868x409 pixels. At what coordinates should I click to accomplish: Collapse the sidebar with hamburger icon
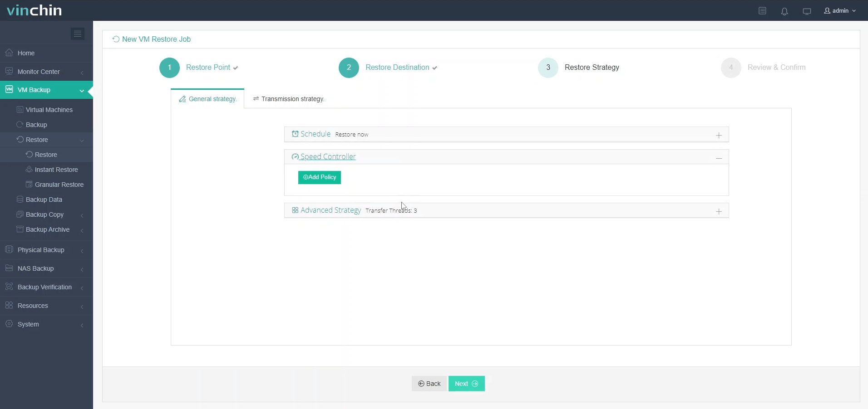pyautogui.click(x=78, y=34)
